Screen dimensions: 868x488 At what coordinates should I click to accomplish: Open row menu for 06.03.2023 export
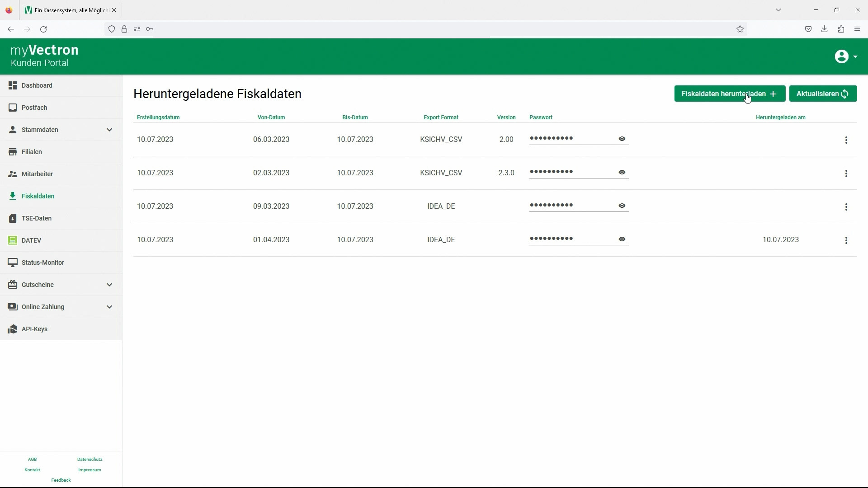coord(846,140)
